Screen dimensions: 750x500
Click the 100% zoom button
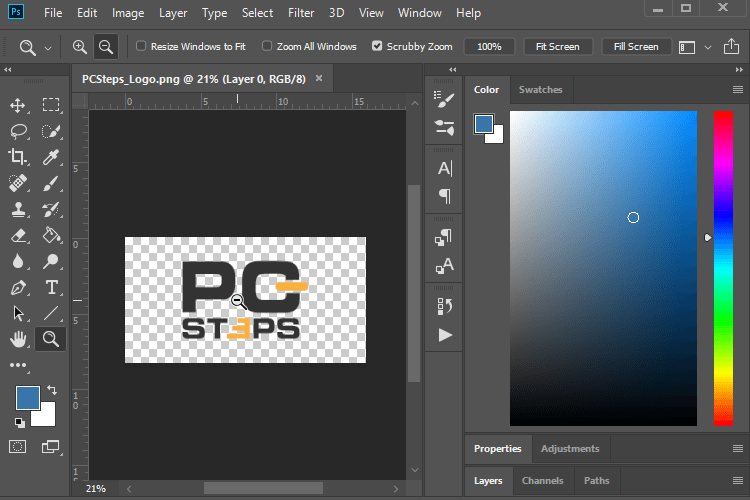click(x=489, y=46)
